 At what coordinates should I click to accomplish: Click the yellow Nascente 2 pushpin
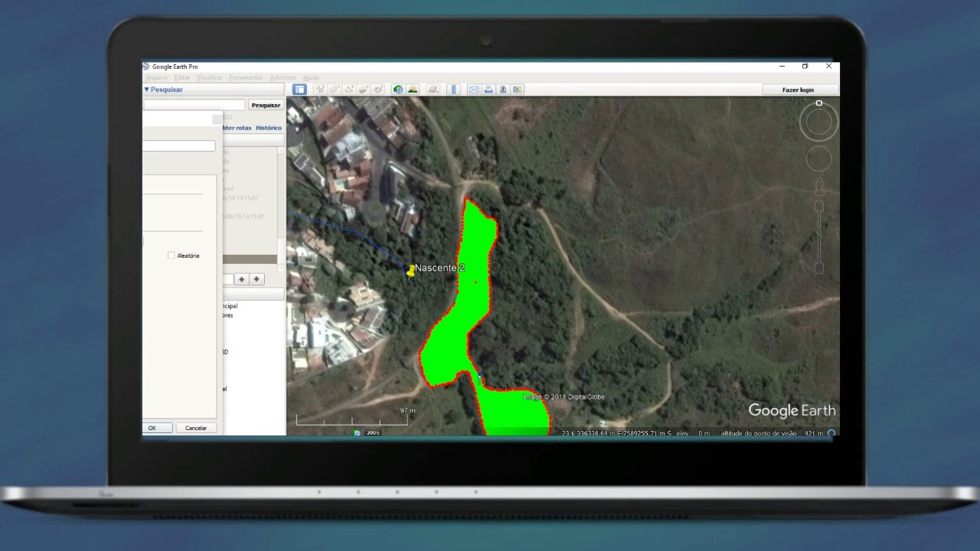point(411,270)
